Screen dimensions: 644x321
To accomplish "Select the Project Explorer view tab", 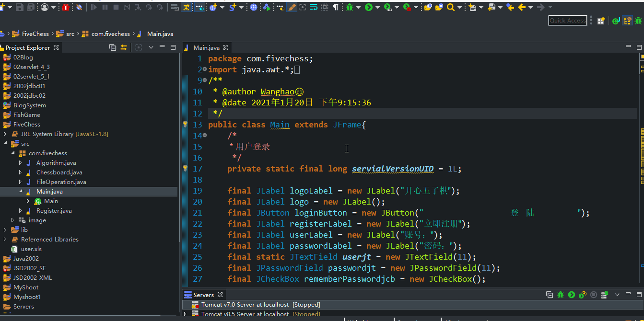I will [28, 47].
